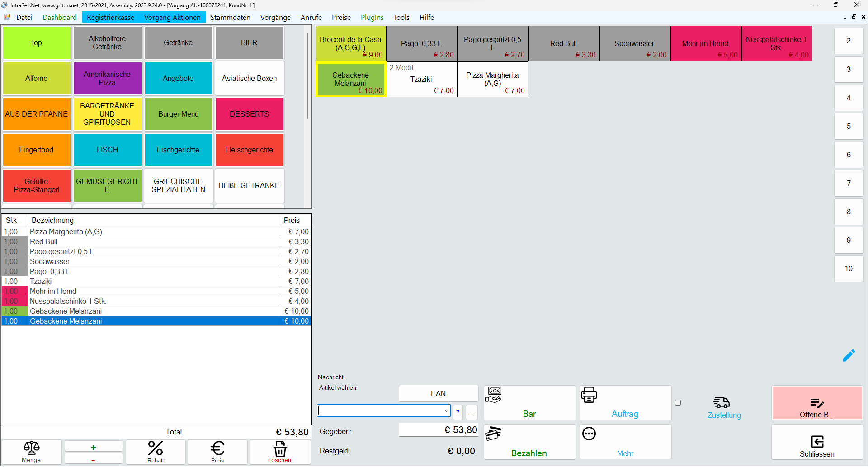868x467 pixels.
Task: Select the Fischgerichte category tile
Action: 179,150
